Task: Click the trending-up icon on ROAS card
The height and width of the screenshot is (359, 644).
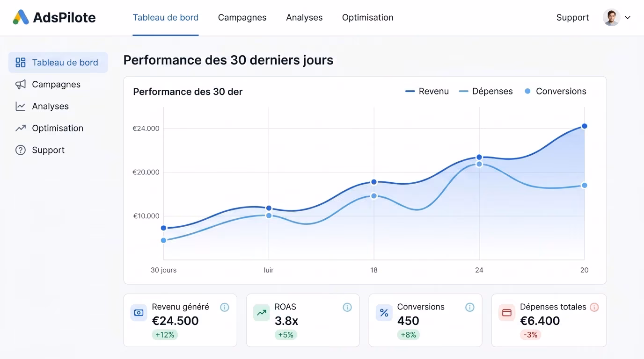Action: (262, 313)
